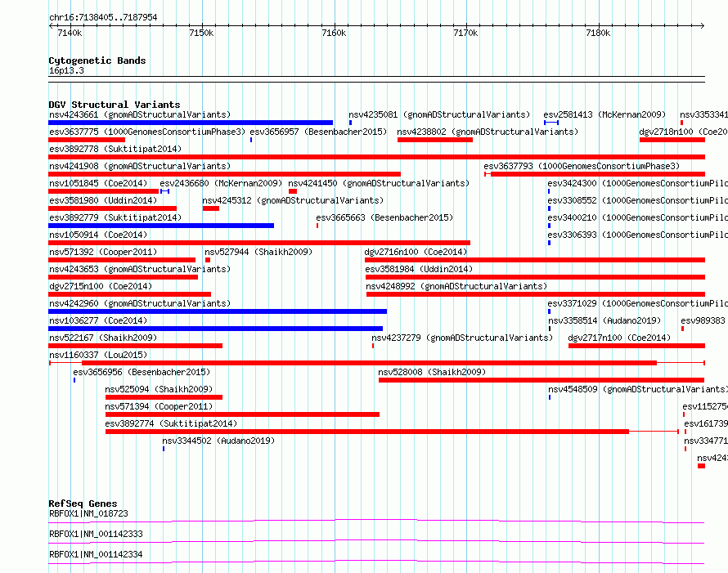
Task: Open nsv4548509 gnomADStructuralVariants entry
Action: pyautogui.click(x=638, y=389)
